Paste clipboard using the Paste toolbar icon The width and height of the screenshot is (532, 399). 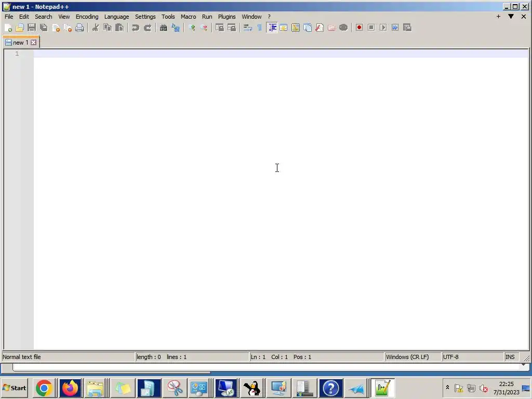[x=119, y=28]
